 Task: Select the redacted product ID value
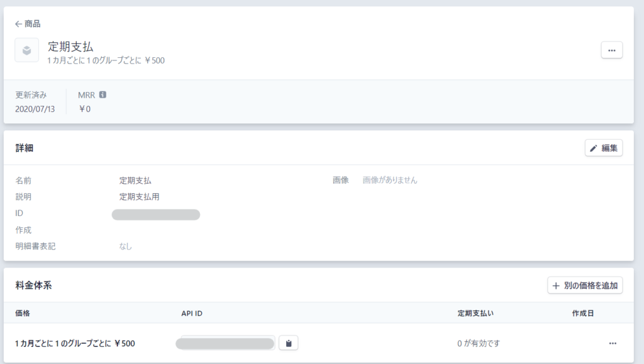pos(156,215)
